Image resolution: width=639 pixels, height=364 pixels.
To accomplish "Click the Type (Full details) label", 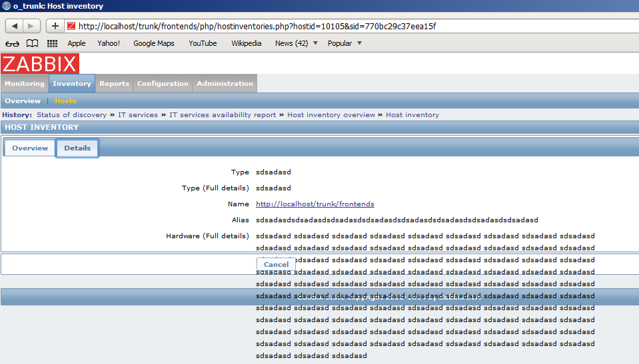I will (215, 188).
